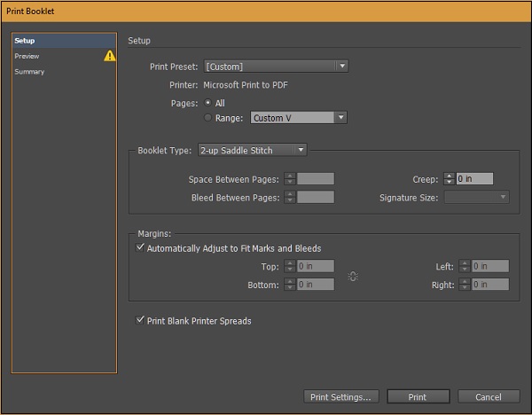This screenshot has height=415, width=532.
Task: Toggle Print Blank Printer Spreads checkbox
Action: tap(140, 320)
